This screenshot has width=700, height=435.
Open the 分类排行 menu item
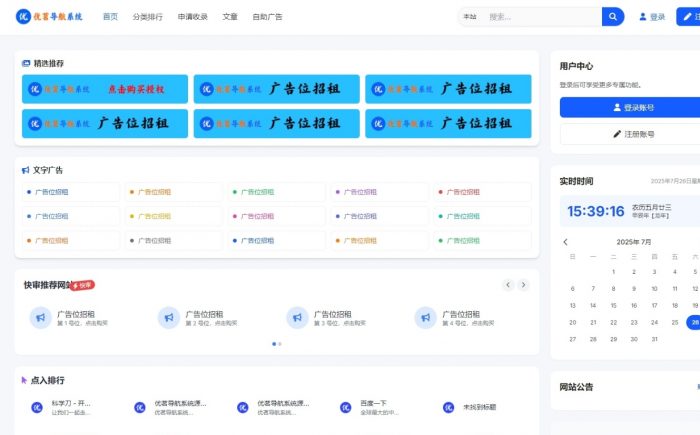pos(147,17)
